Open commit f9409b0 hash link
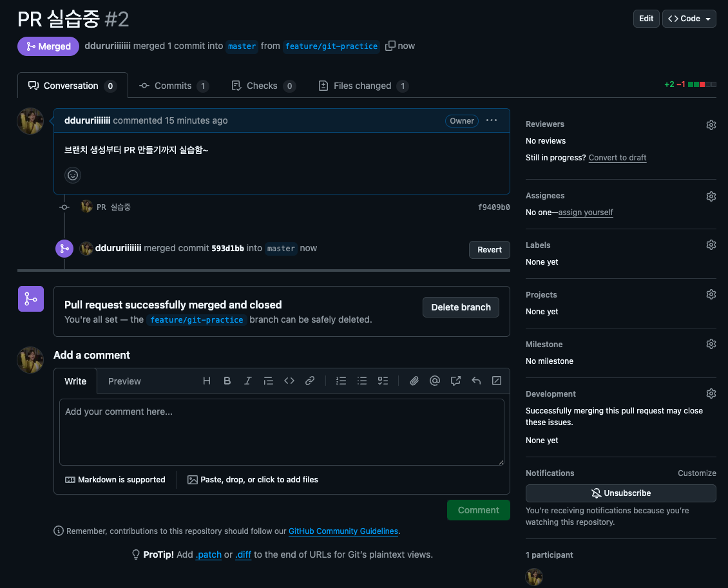Screen dimensions: 728x588 494,207
